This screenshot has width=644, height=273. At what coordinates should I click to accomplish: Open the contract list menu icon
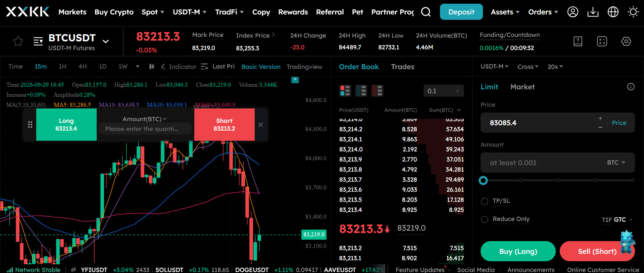coord(38,41)
